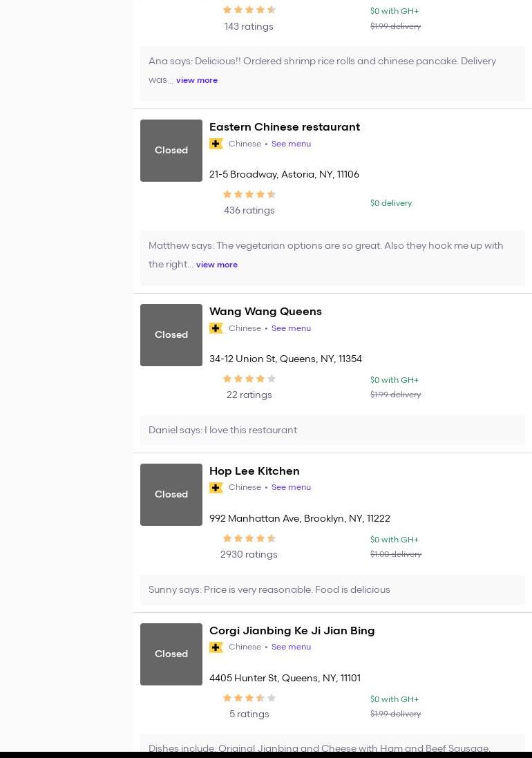Open See menu for Eastern Chinese restaurant

pos(291,144)
